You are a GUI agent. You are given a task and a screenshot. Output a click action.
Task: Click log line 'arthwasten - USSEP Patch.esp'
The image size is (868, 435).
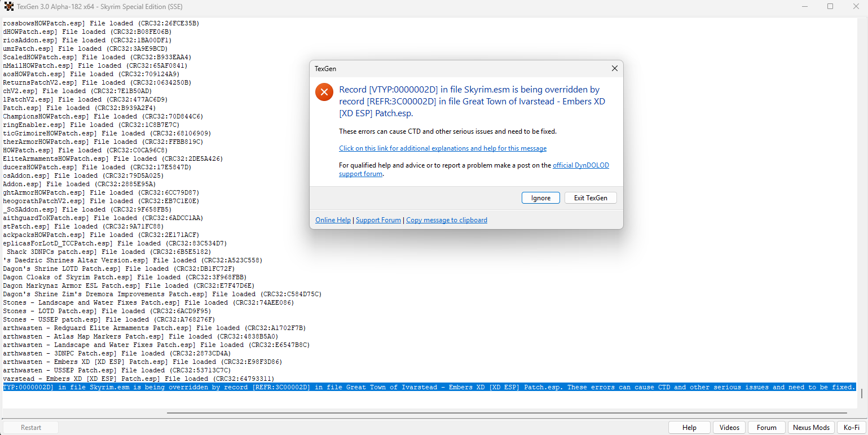coord(117,370)
